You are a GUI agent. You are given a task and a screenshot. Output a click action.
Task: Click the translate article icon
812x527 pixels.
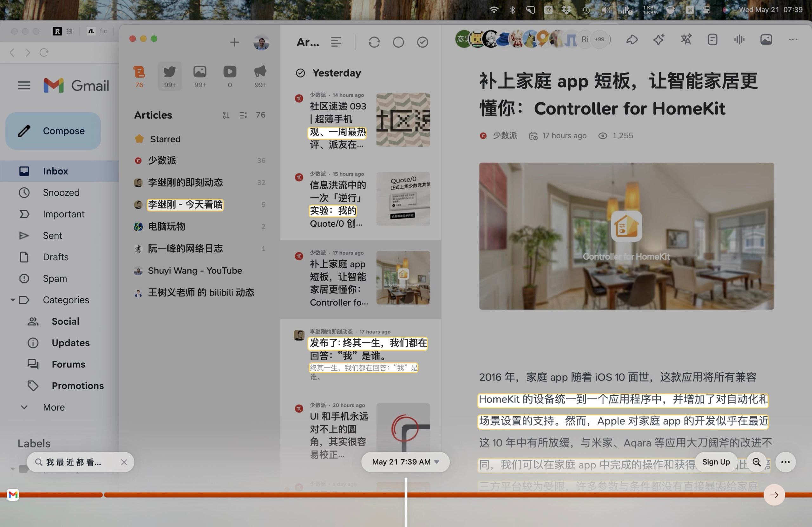(686, 40)
